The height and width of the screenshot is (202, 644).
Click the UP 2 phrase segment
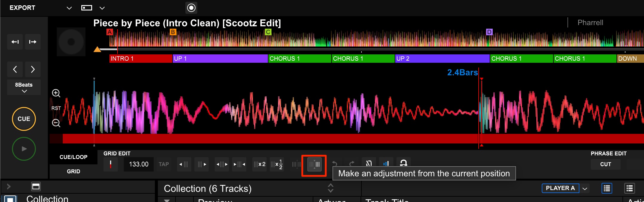(x=442, y=59)
